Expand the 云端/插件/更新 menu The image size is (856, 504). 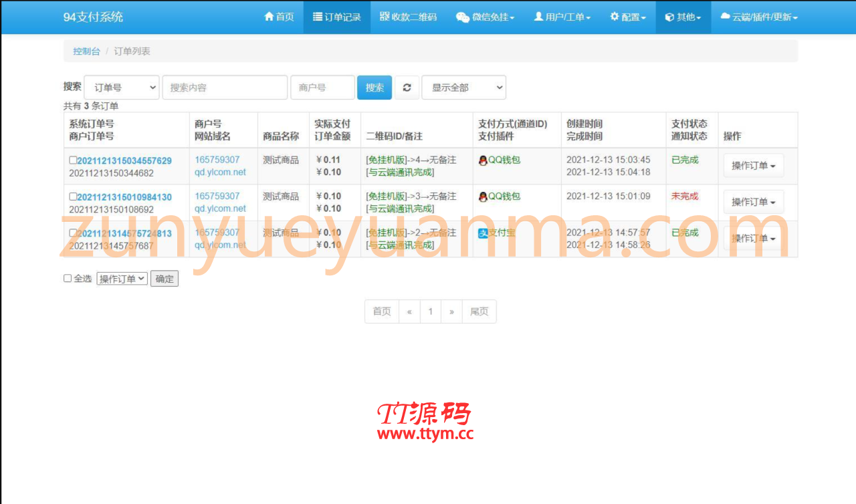tap(759, 17)
